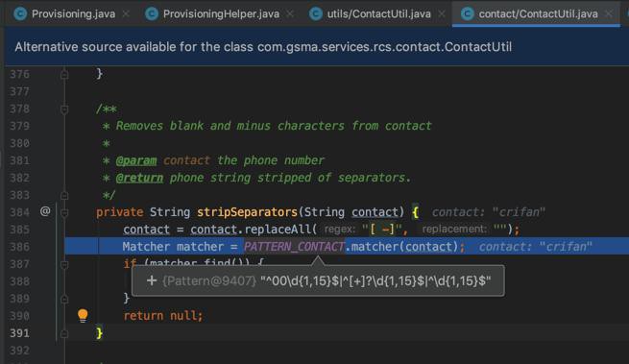Click the @param tag in the Javadoc
The height and width of the screenshot is (364, 629).
[x=136, y=160]
